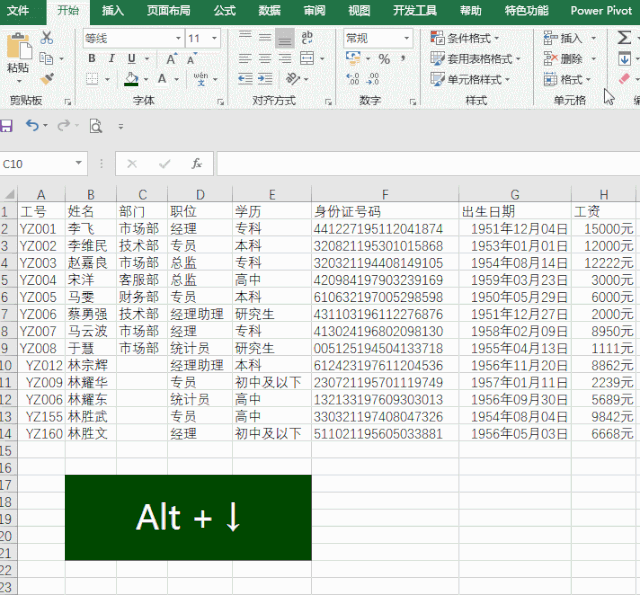
Task: Click the AutoSum sigma icon
Action: pyautogui.click(x=624, y=38)
